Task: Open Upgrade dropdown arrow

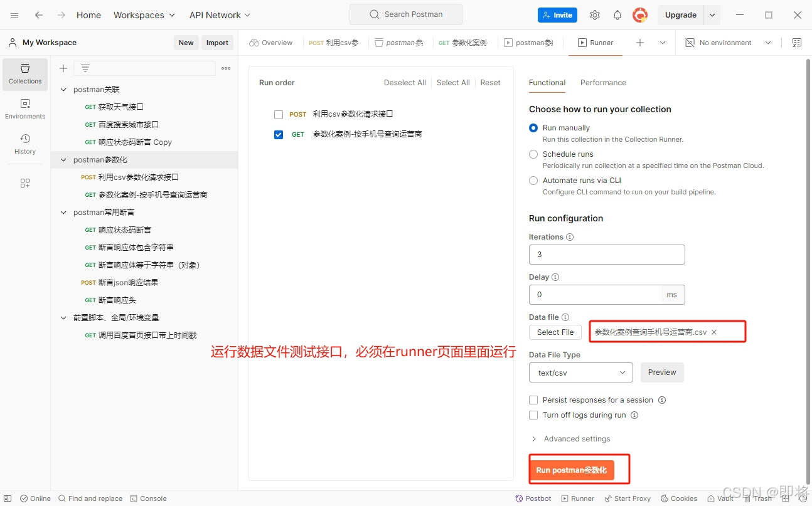Action: click(x=712, y=15)
